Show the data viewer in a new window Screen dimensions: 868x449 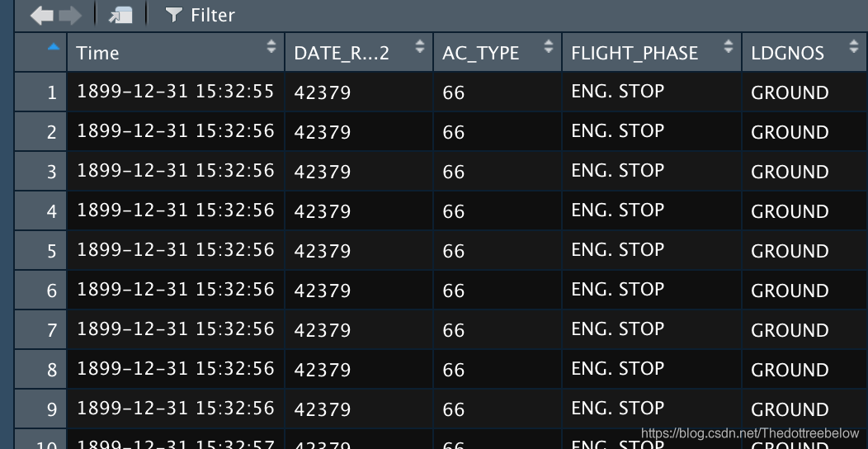tap(120, 15)
